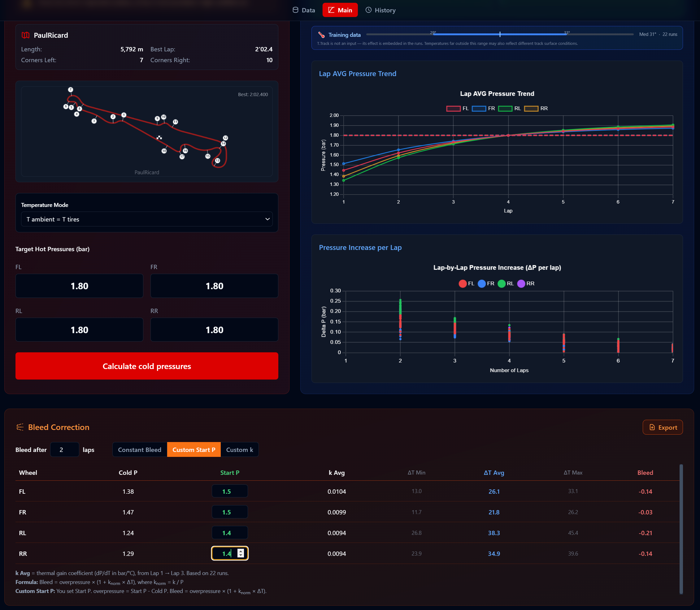The image size is (700, 610).
Task: Click the thermometer icon next to Training data
Action: pos(321,35)
